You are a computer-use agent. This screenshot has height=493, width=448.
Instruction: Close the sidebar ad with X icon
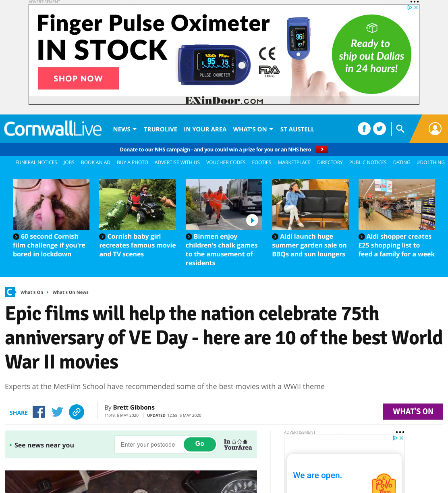(x=402, y=438)
